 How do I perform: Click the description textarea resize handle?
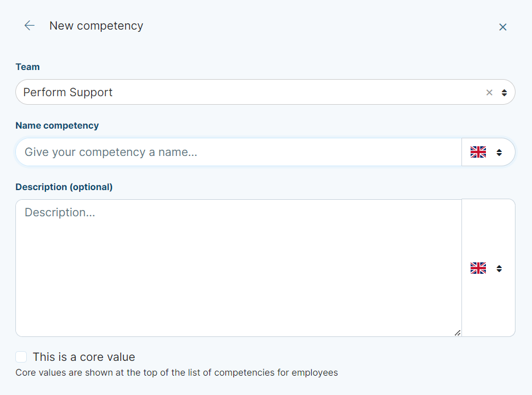point(457,333)
